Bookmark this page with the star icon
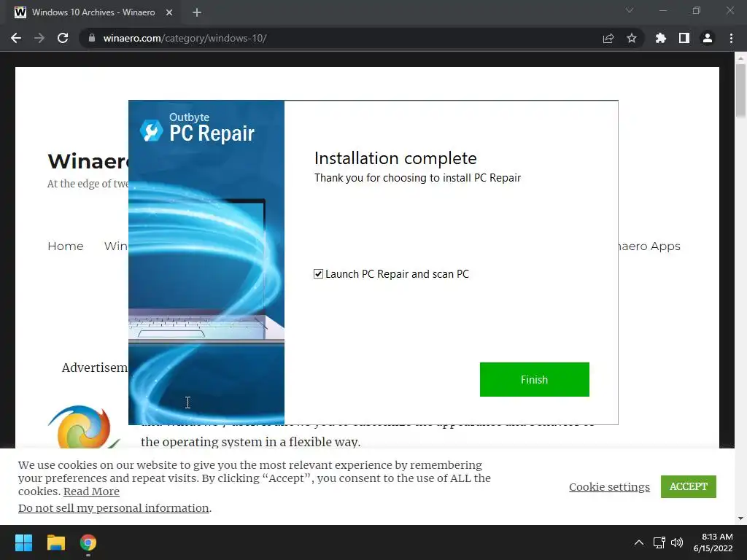 click(x=632, y=38)
